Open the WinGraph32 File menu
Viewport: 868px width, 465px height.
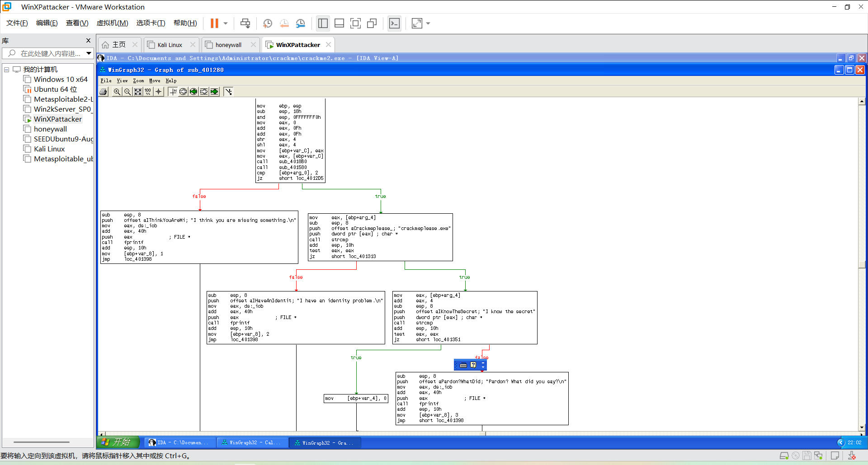pos(106,81)
